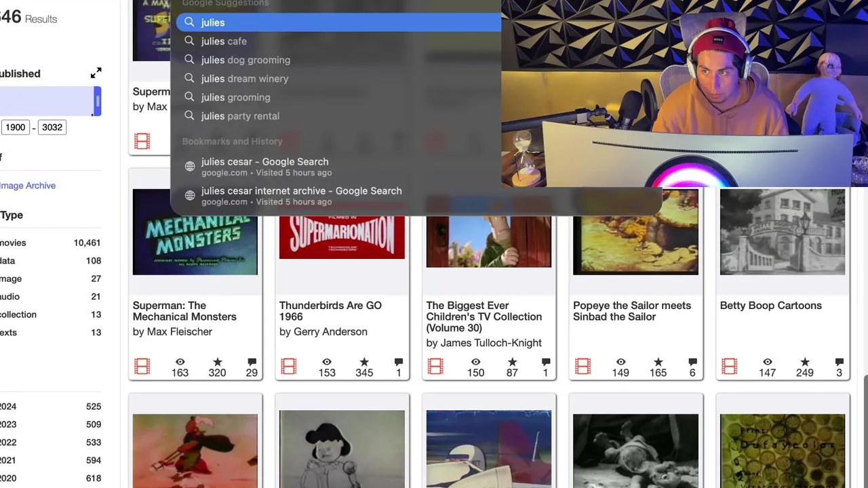The height and width of the screenshot is (488, 868).
Task: Click the Popeye meets Sinbad thumbnail
Action: click(635, 232)
